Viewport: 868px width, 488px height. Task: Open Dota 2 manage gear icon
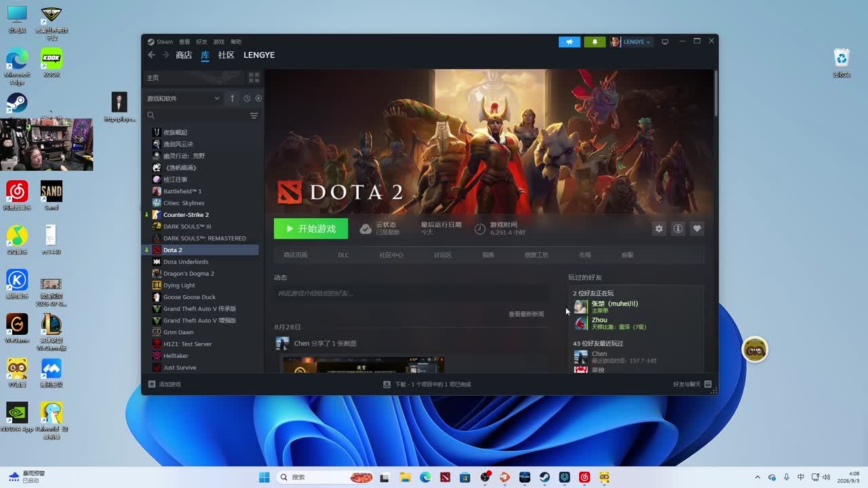click(x=658, y=229)
